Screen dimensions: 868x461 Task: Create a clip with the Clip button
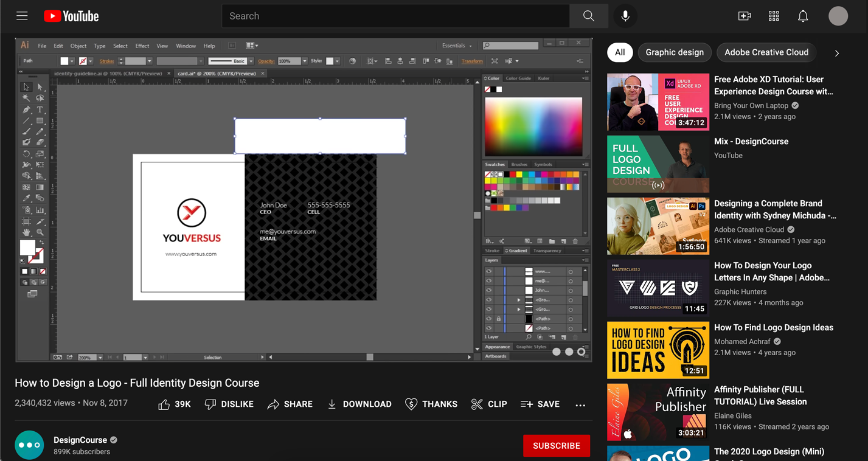point(489,404)
